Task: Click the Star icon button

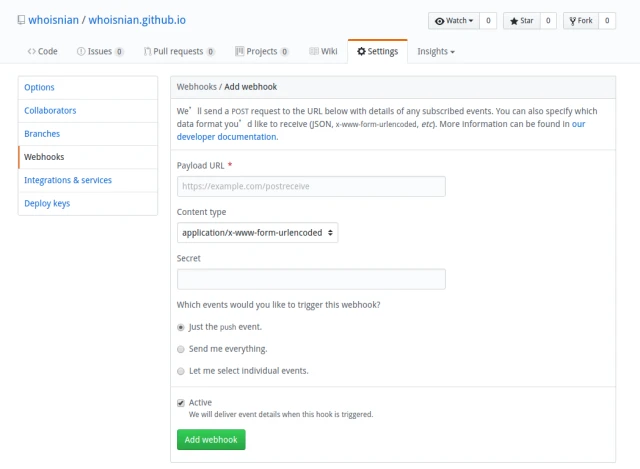Action: pyautogui.click(x=520, y=20)
